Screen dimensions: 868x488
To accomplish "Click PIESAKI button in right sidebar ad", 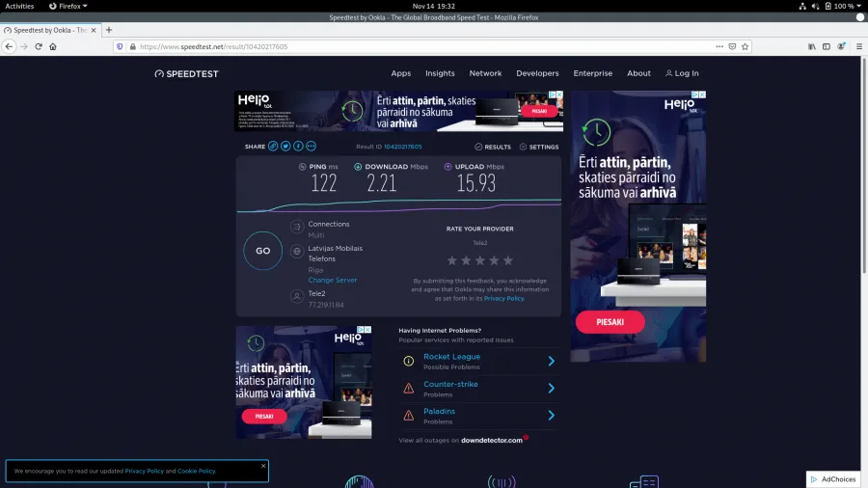I will (x=610, y=322).
